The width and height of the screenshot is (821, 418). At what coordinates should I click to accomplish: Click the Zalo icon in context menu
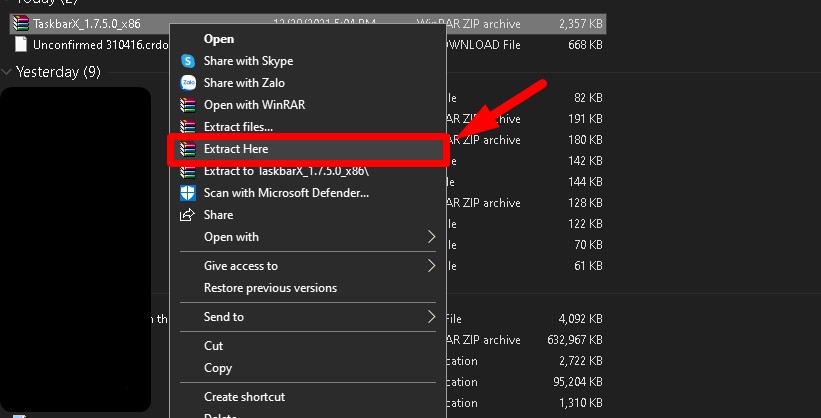187,83
